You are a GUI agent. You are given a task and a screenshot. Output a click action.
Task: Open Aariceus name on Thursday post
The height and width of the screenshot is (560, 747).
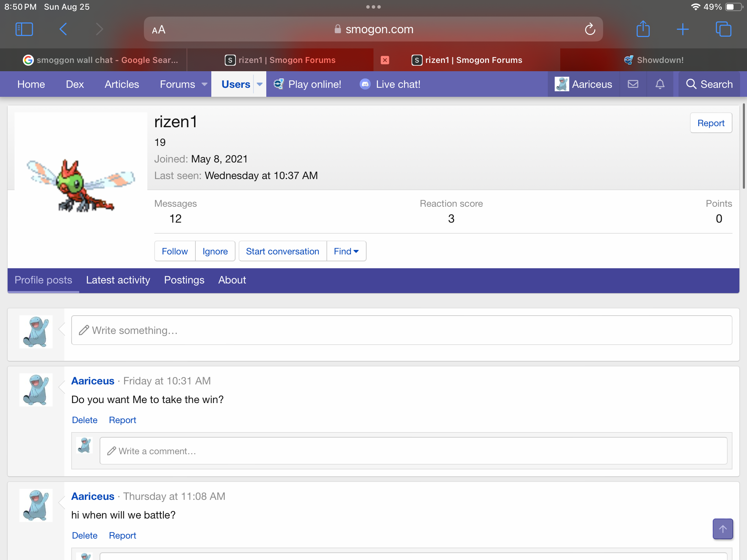tap(93, 496)
